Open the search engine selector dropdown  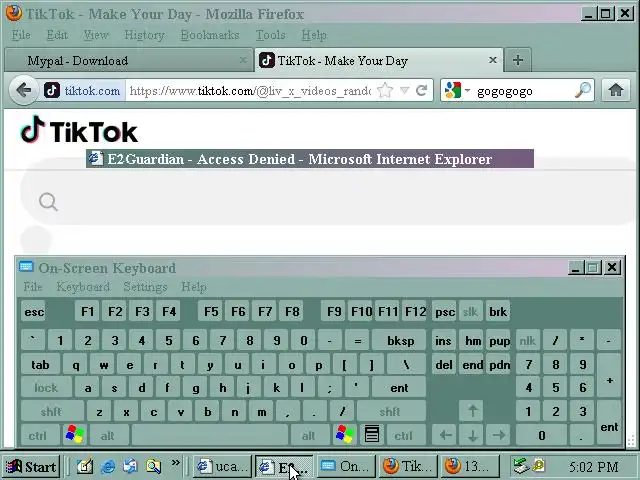[x=467, y=90]
